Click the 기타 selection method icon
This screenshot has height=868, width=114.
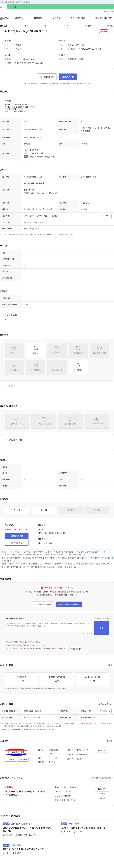[97, 510]
